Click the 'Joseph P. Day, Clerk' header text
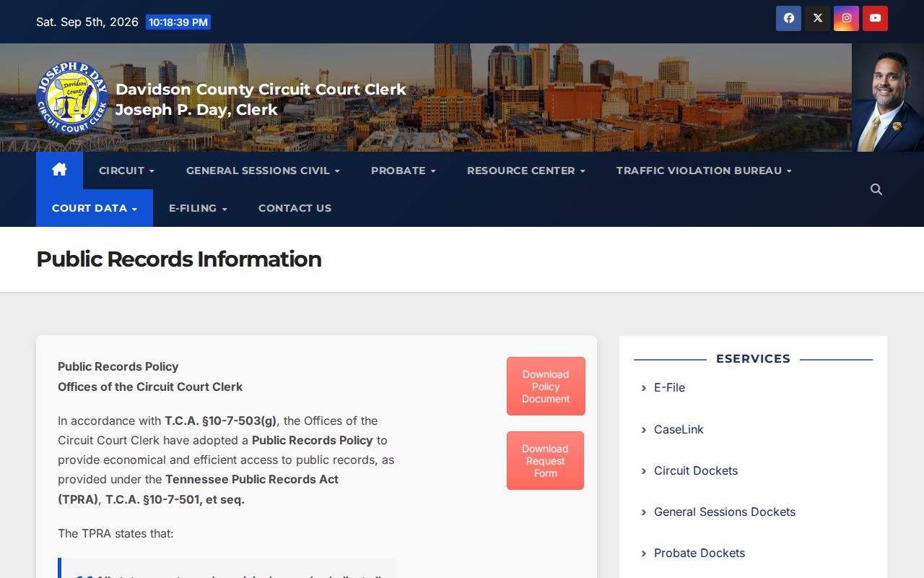Image resolution: width=924 pixels, height=578 pixels. coord(196,110)
